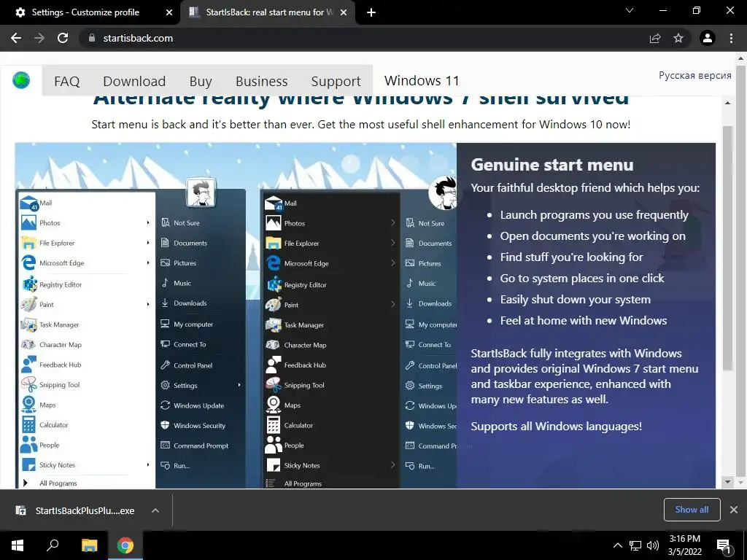Expand the download item options chevron
Image resolution: width=747 pixels, height=560 pixels.
[155, 510]
